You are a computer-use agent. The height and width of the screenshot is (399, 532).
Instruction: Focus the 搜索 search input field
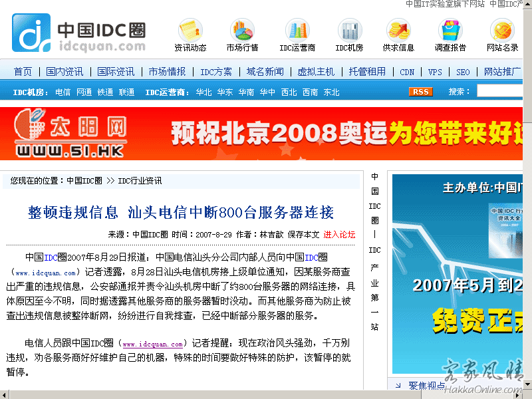click(x=499, y=91)
